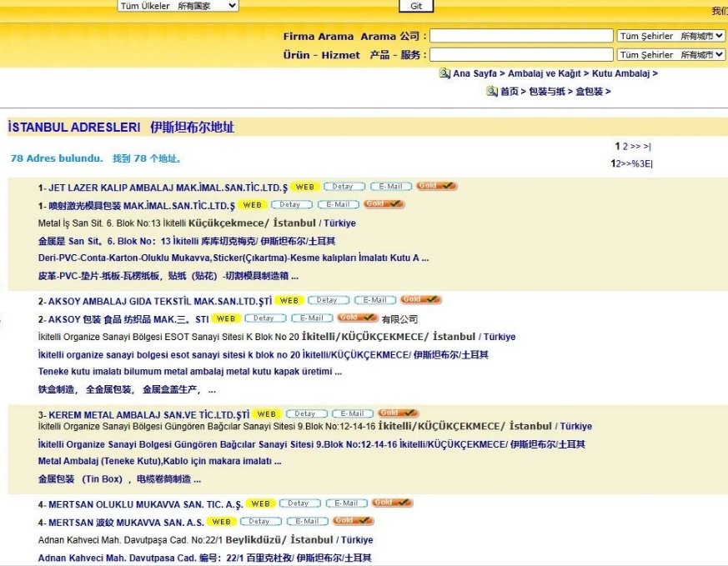The image size is (728, 566).
Task: Click Detay for MERTSAN OLUKLU MUKAVVA
Action: [x=300, y=503]
